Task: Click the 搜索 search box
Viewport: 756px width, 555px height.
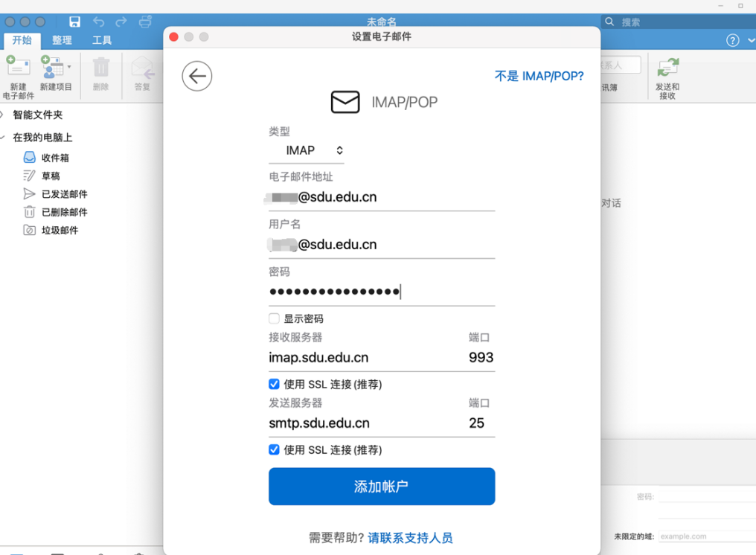Action: click(x=679, y=22)
